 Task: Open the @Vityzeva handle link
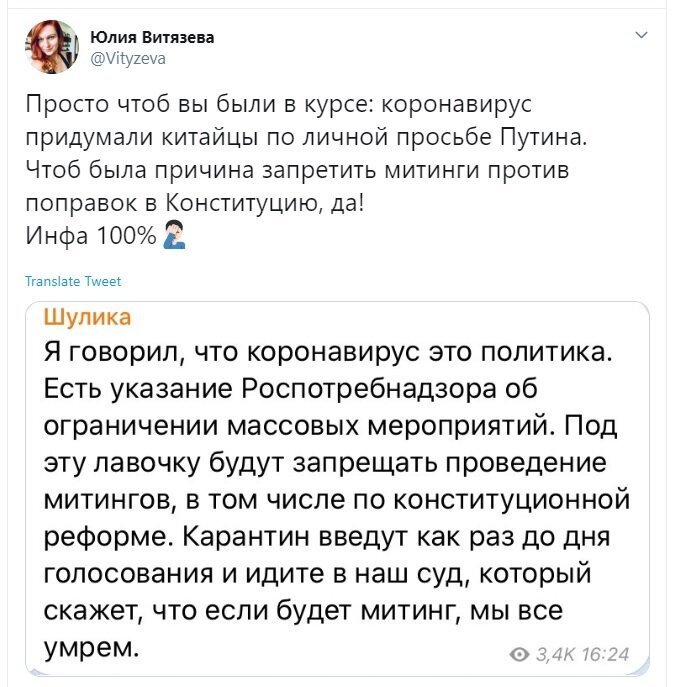point(128,58)
